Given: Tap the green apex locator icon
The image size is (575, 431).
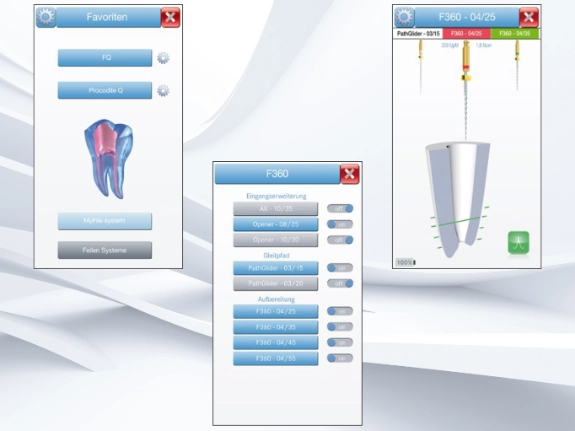Looking at the screenshot, I should coord(518,242).
